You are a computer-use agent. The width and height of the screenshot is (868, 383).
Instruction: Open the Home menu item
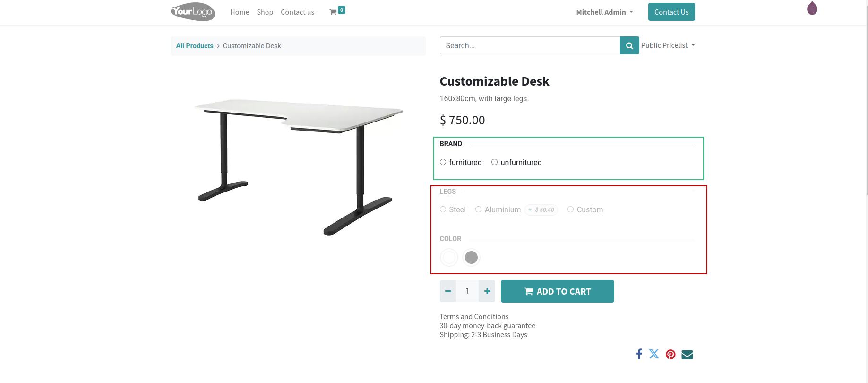point(240,12)
